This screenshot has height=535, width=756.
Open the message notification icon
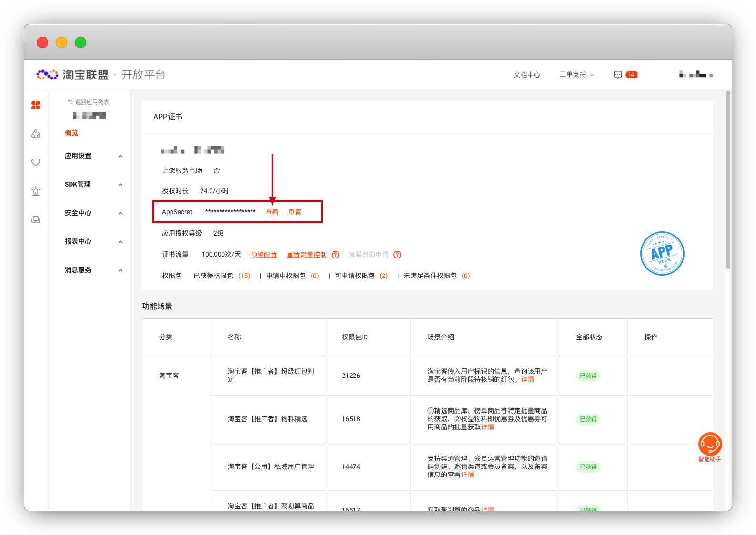point(618,75)
